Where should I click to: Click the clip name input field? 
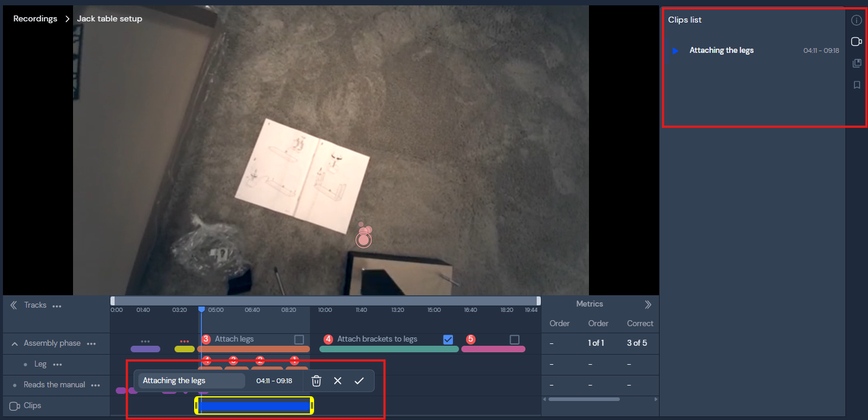click(190, 380)
